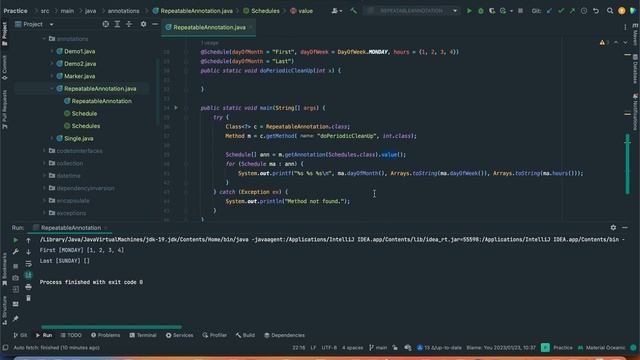Clear all console output trash icon
The height and width of the screenshot is (360, 640).
[28, 298]
